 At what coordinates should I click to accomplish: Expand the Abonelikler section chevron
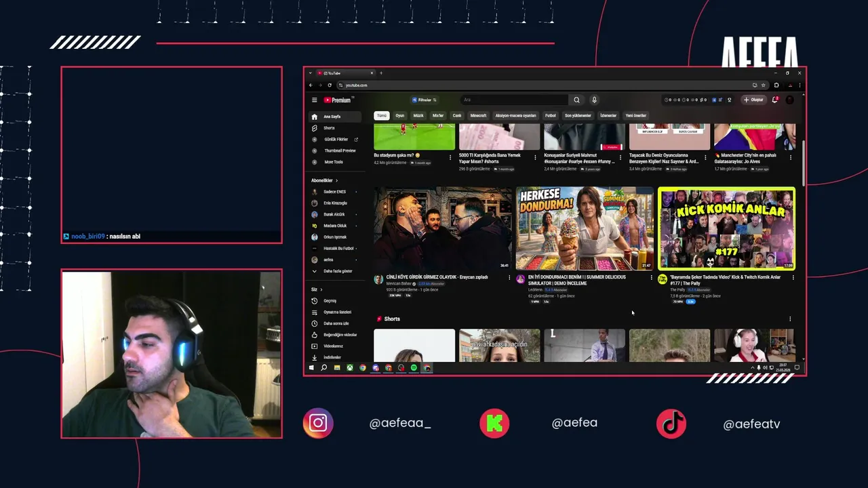(x=336, y=181)
